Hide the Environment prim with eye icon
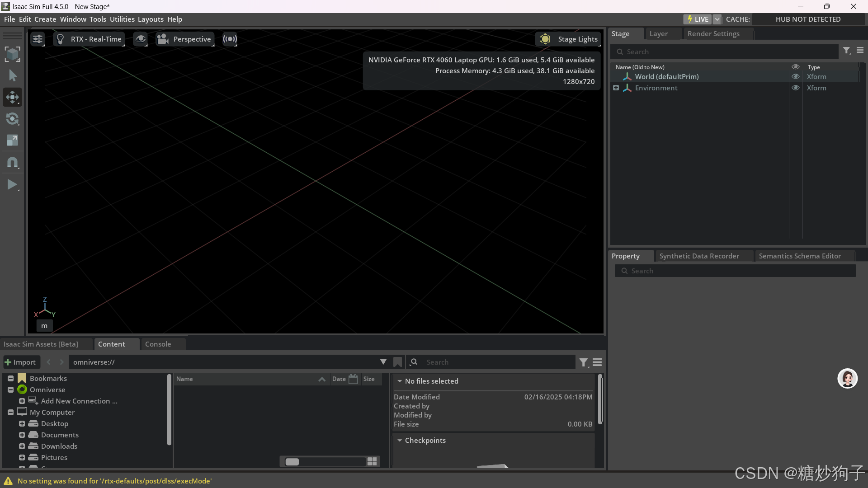This screenshot has height=488, width=868. click(795, 88)
